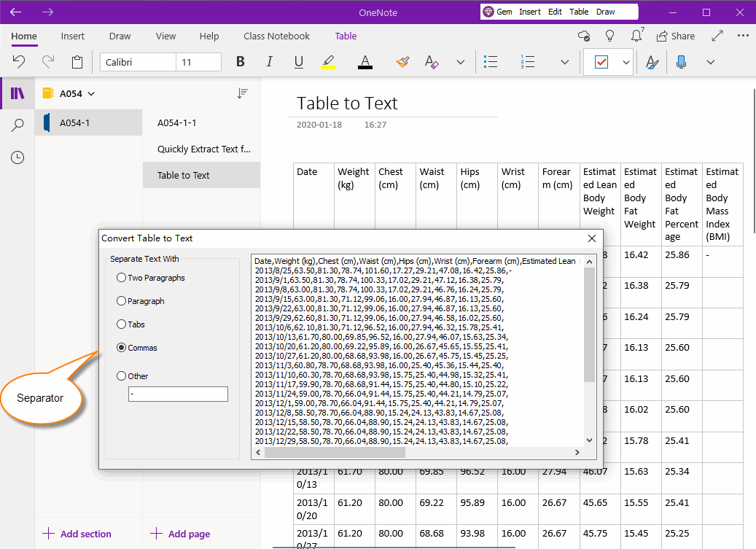Screen dimensions: 756x549
Task: Open Gem's Insert menu in title bar
Action: point(529,12)
